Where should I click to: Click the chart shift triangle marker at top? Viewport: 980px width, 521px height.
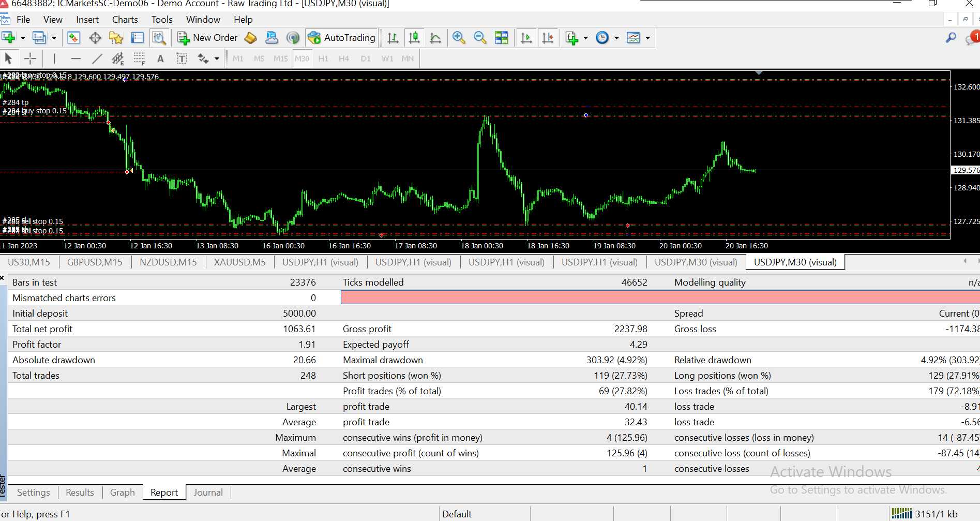759,73
